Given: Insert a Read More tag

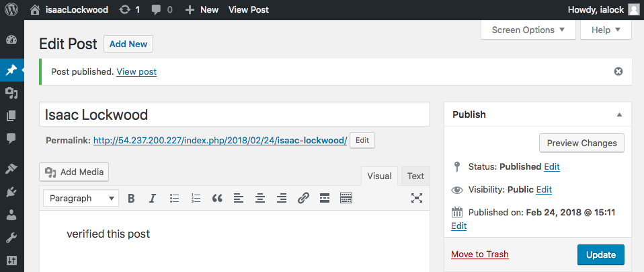Looking at the screenshot, I should (x=325, y=198).
